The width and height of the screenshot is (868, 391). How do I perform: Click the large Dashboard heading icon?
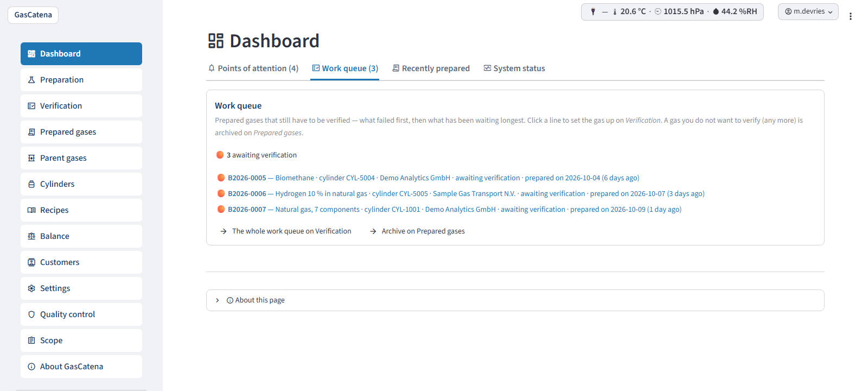point(216,41)
